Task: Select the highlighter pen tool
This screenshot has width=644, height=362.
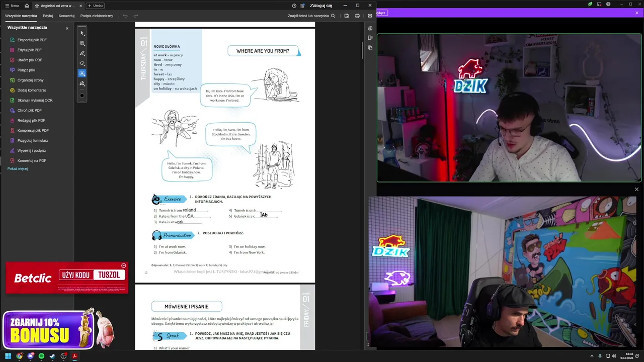Action: tap(83, 53)
